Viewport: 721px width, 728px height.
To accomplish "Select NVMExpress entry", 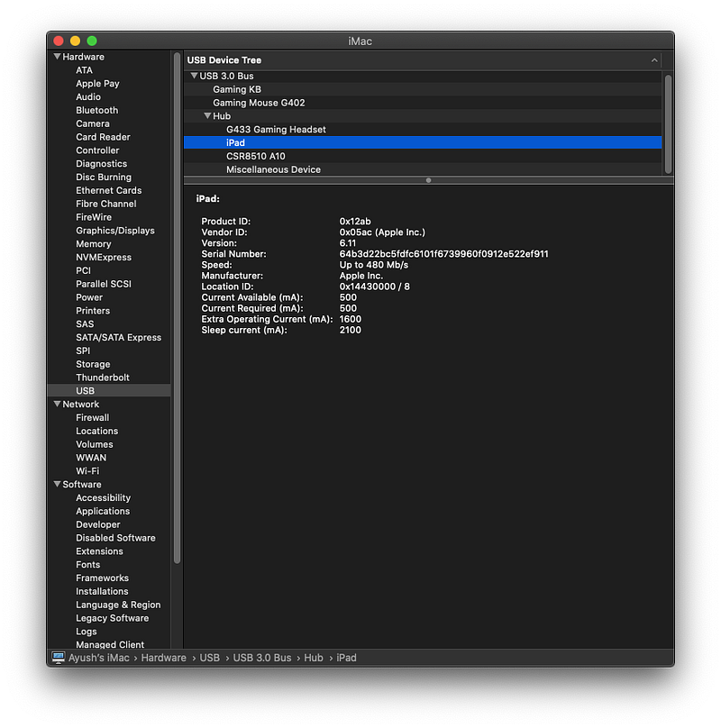I will point(104,257).
